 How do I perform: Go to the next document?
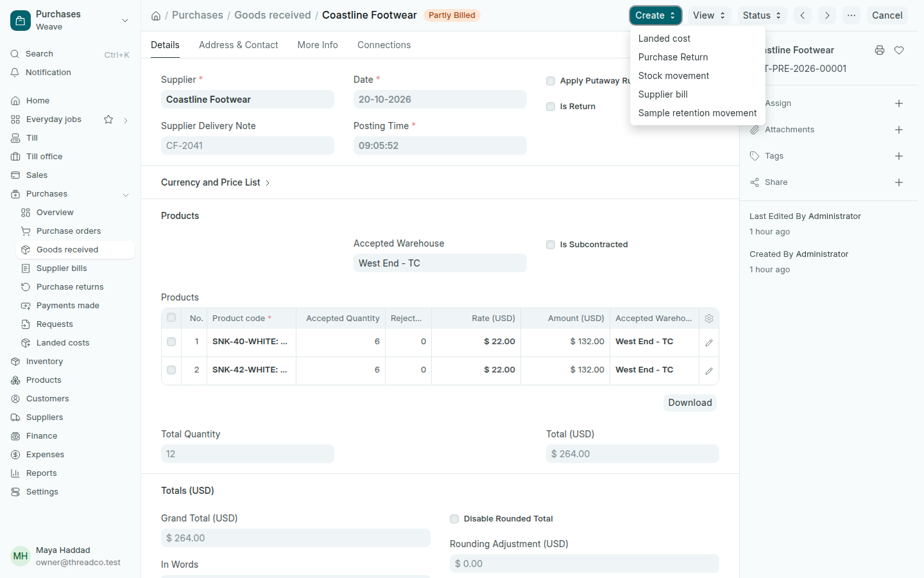827,15
